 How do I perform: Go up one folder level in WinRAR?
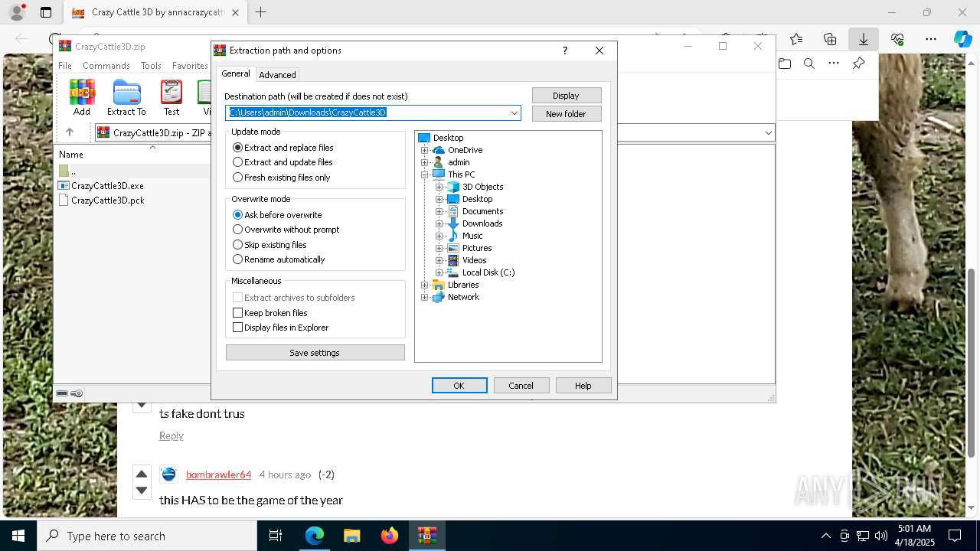tap(70, 132)
